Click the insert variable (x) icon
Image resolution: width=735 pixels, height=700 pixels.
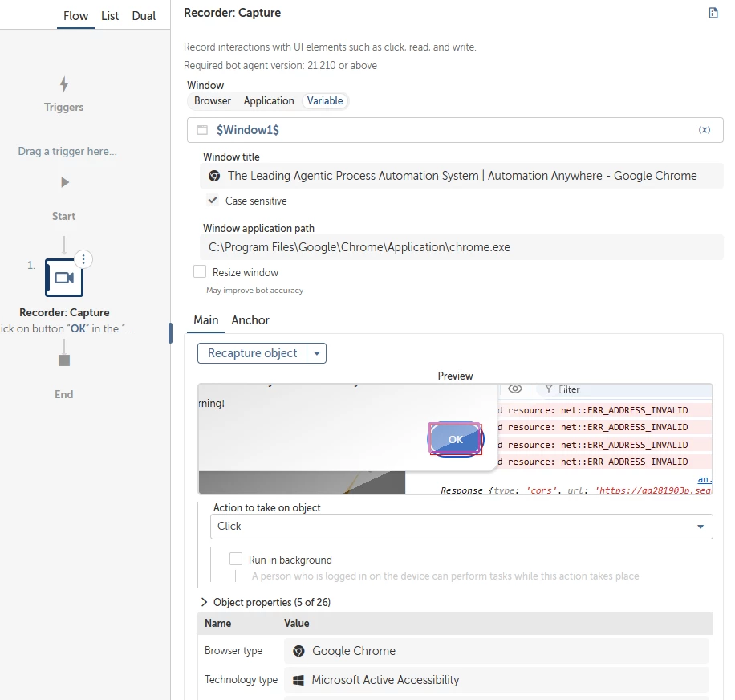pos(704,130)
